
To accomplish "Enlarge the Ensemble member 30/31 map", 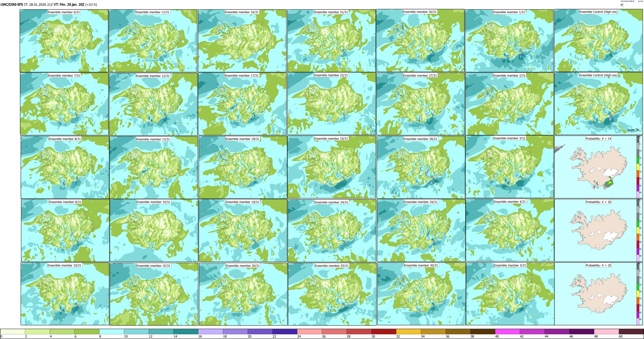I will tap(422, 294).
